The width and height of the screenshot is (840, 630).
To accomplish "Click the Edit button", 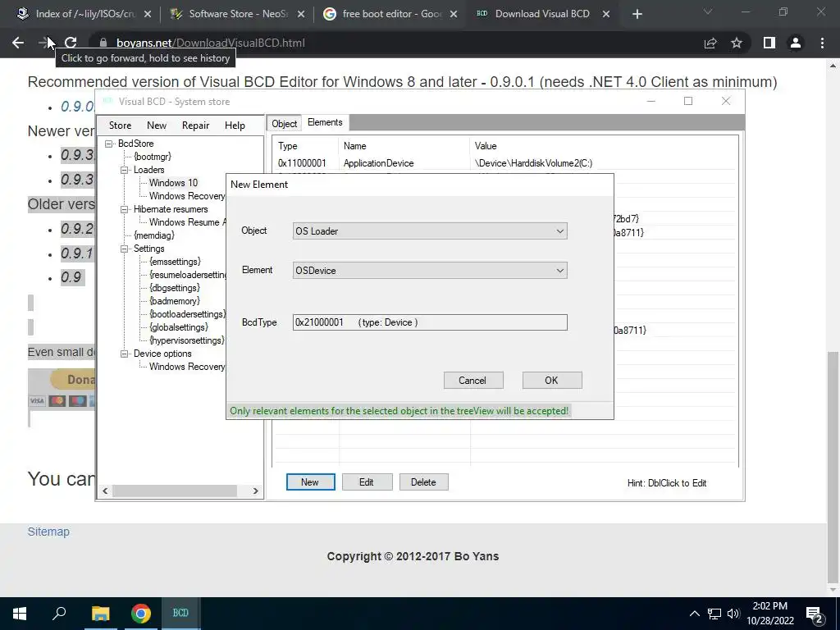I will [367, 482].
